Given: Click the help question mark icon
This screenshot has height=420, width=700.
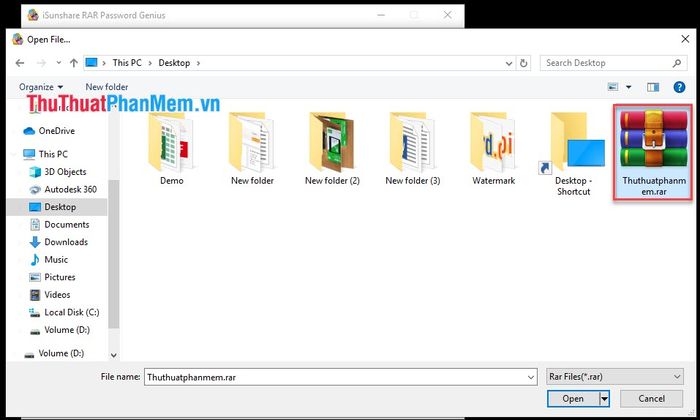Looking at the screenshot, I should (x=679, y=87).
